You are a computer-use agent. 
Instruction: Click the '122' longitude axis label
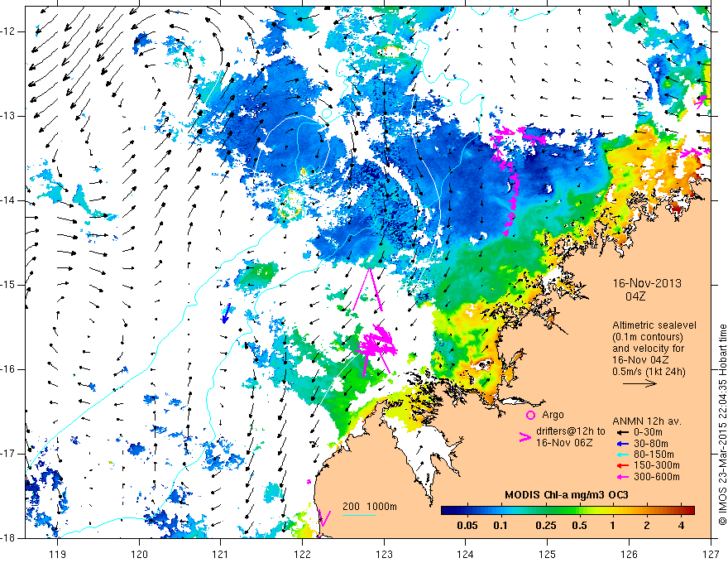tap(302, 554)
